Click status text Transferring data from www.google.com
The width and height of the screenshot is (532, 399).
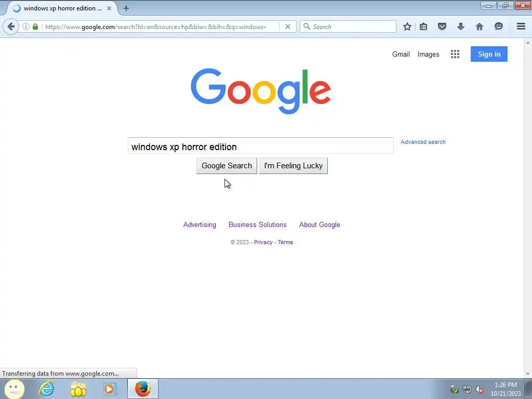click(61, 374)
